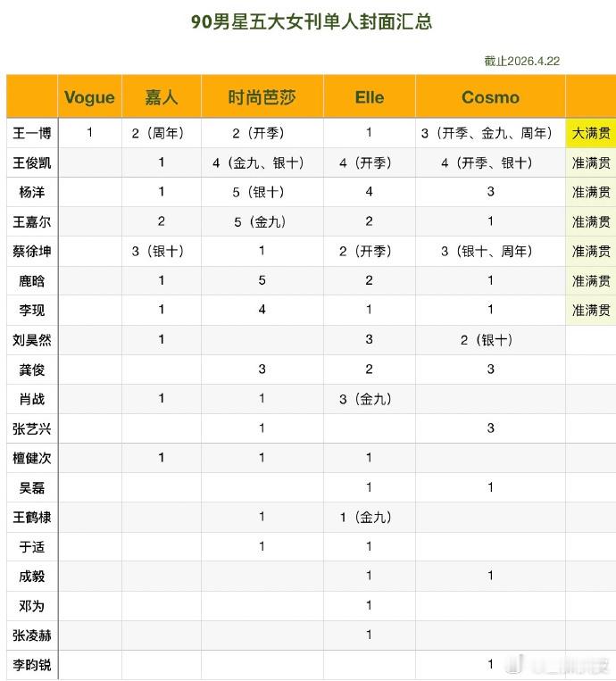The image size is (616, 681).
Task: Select the 檀健次 row name
Action: pos(32,458)
